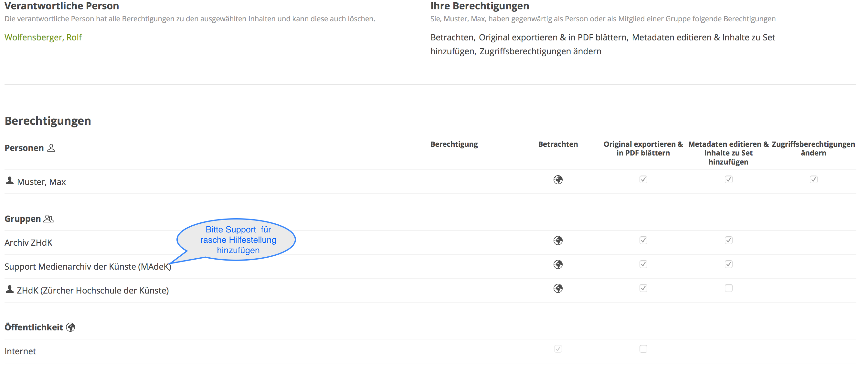Toggle Internet Betrachten checkbox

click(x=558, y=349)
